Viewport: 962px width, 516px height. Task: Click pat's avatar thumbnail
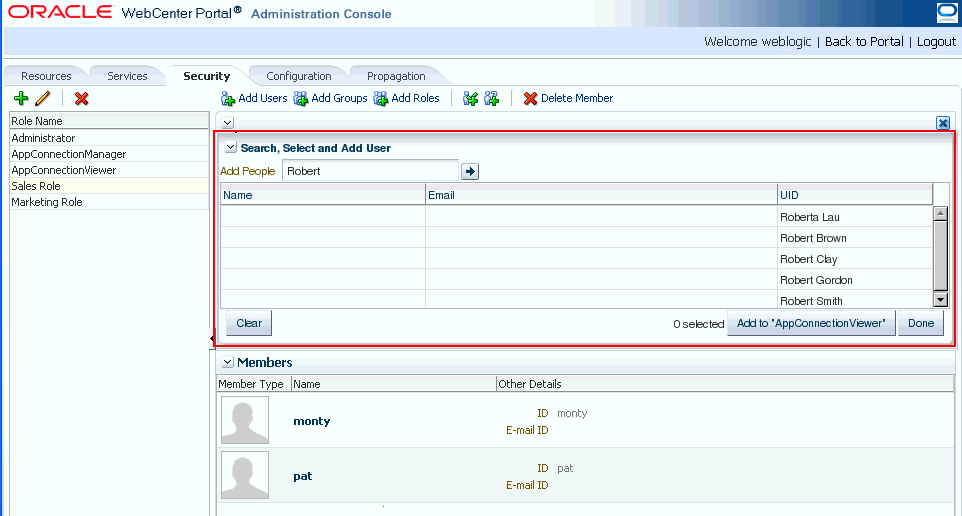point(245,475)
